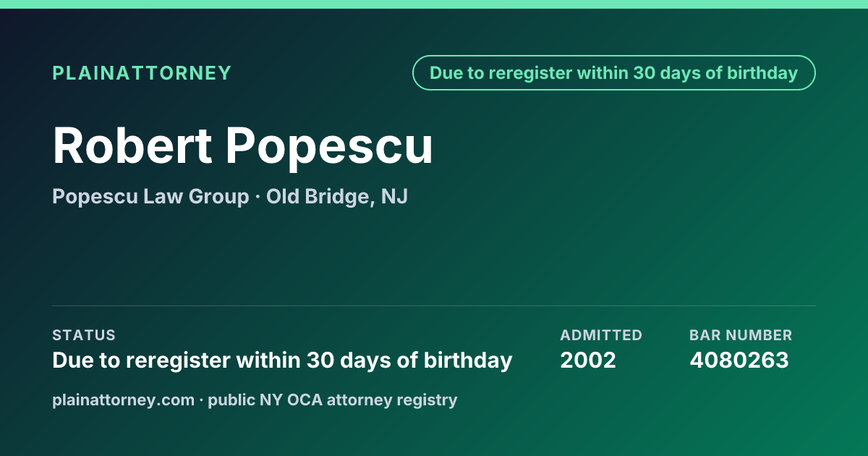The image size is (868, 456).
Task: Click the BAR NUMBER field label
Action: pyautogui.click(x=741, y=335)
